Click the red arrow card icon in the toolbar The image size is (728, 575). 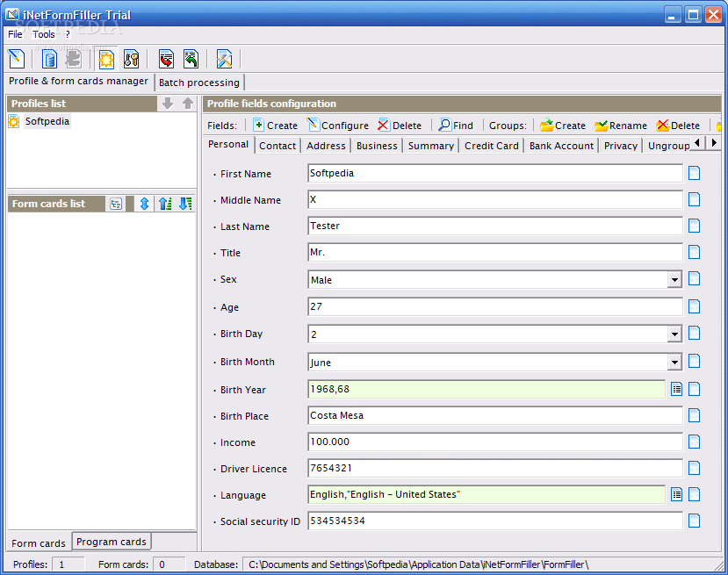coord(166,59)
